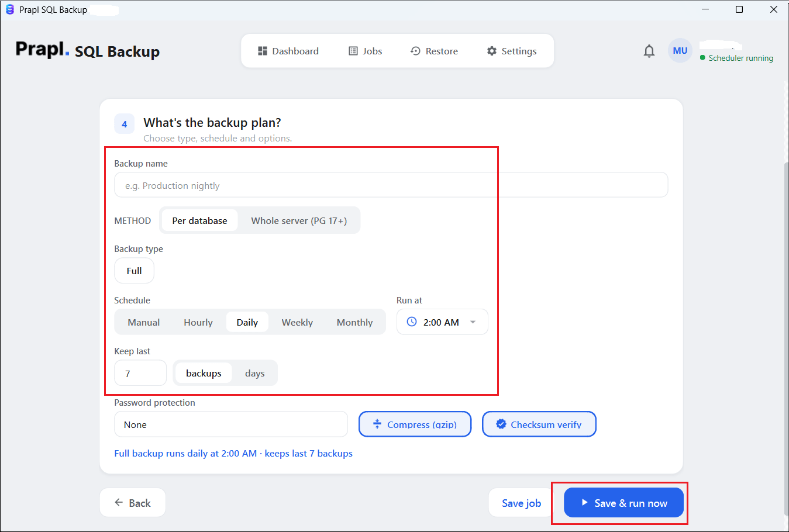Set schedule to Weekly
The width and height of the screenshot is (789, 532).
point(297,323)
